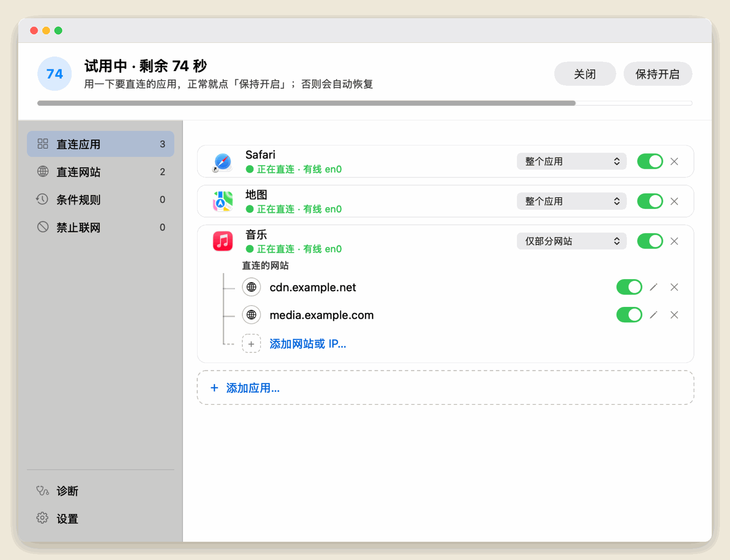The height and width of the screenshot is (560, 730).
Task: Click the cdn.example.net domain text
Action: click(313, 287)
